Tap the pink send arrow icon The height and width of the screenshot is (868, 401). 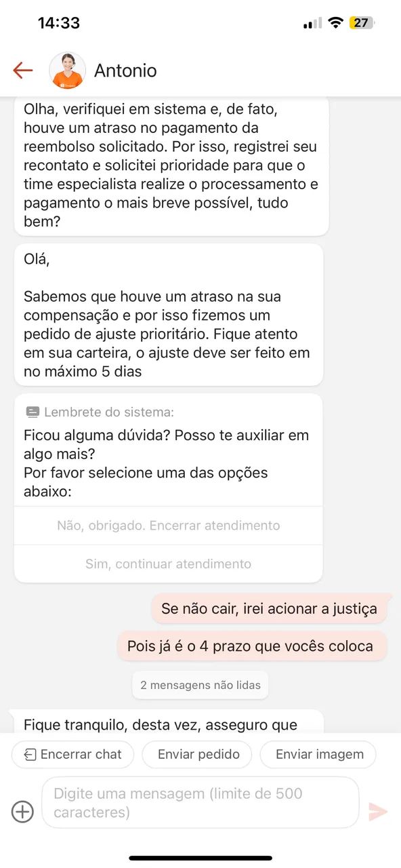pyautogui.click(x=378, y=811)
